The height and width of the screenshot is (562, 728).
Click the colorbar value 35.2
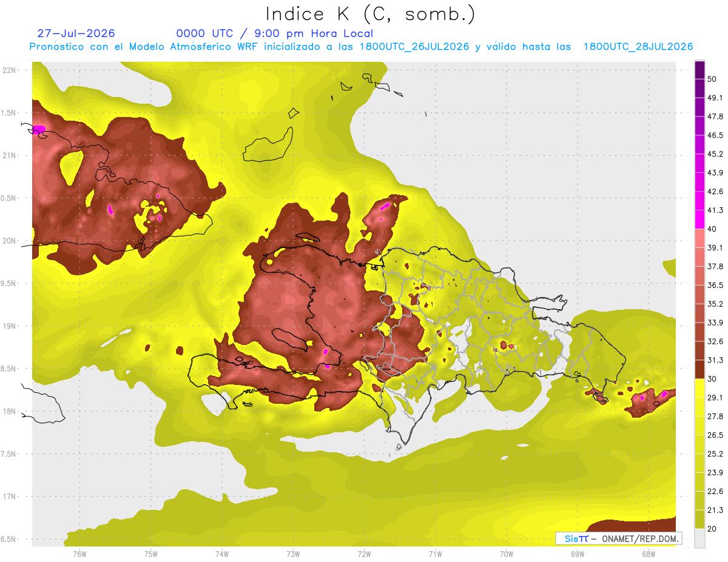(715, 304)
